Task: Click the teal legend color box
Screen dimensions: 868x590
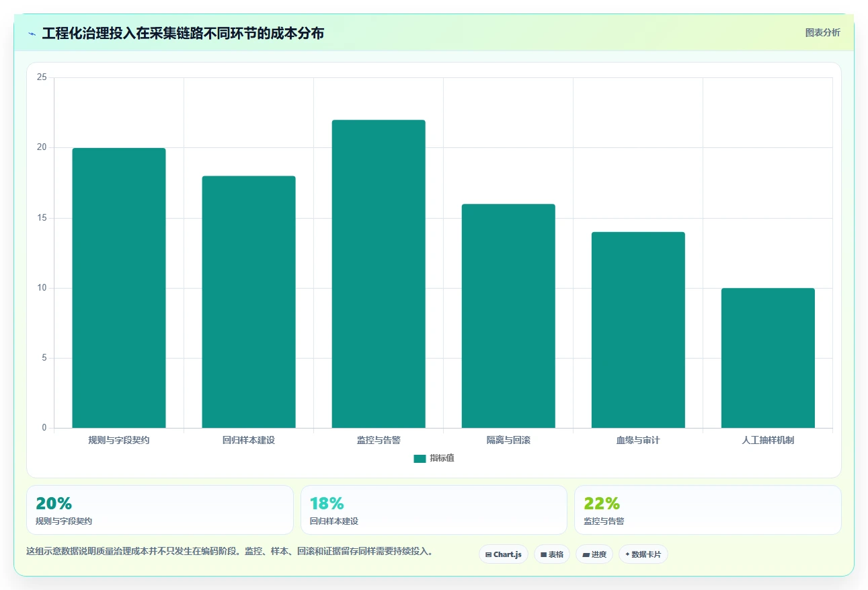Action: click(420, 458)
